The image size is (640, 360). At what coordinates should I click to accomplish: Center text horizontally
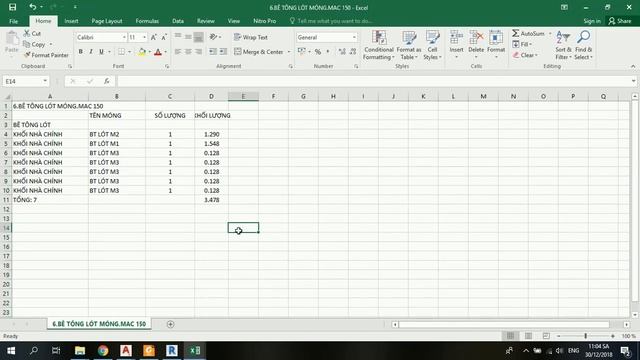coord(188,52)
